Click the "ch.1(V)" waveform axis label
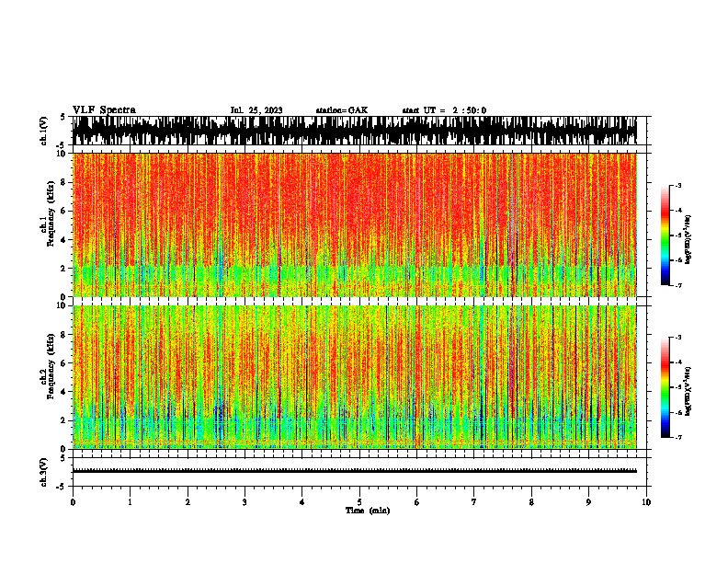728x563 pixels. pyautogui.click(x=44, y=131)
